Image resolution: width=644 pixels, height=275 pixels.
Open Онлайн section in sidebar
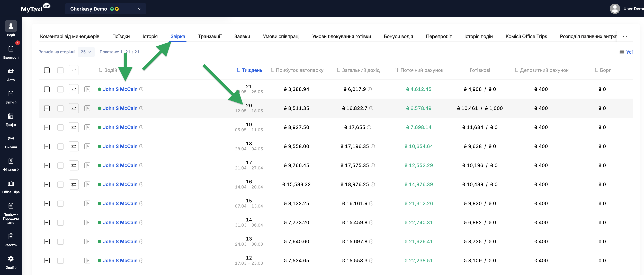(11, 142)
